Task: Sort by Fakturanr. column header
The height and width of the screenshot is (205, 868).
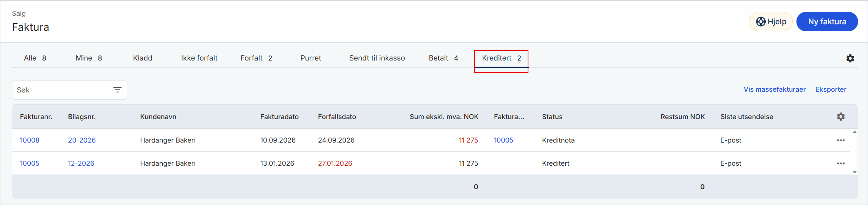Action: [x=36, y=117]
